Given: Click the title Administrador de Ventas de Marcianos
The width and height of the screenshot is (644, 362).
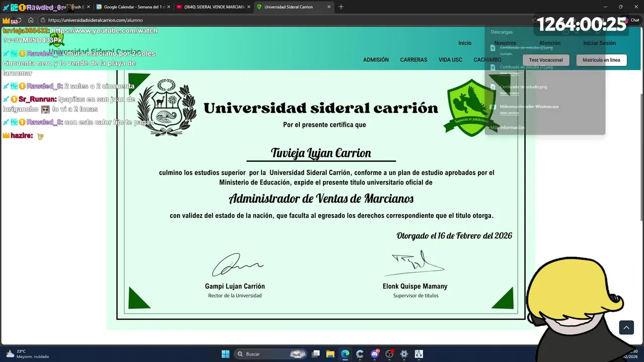Looking at the screenshot, I should coord(321,199).
